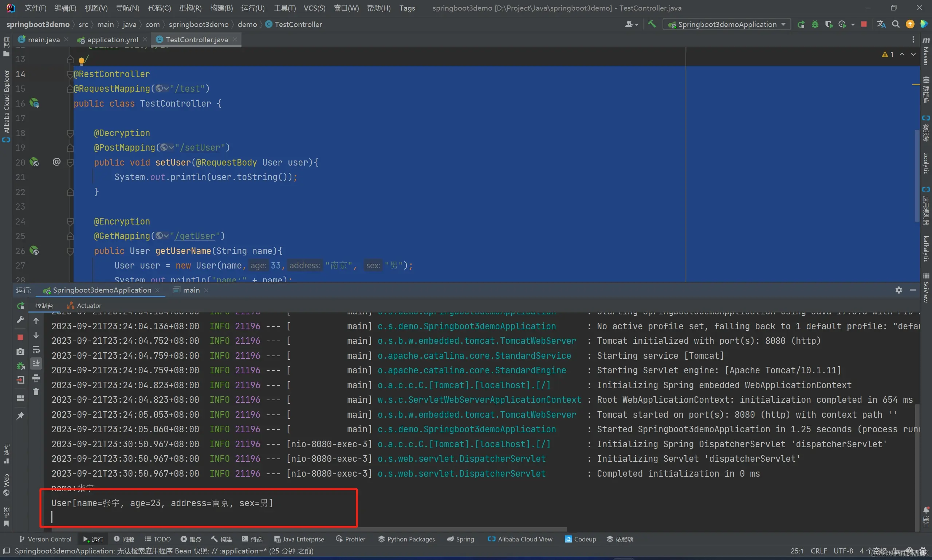Image resolution: width=932 pixels, height=560 pixels.
Task: Click the Debug bug icon in top toolbar
Action: pos(815,24)
